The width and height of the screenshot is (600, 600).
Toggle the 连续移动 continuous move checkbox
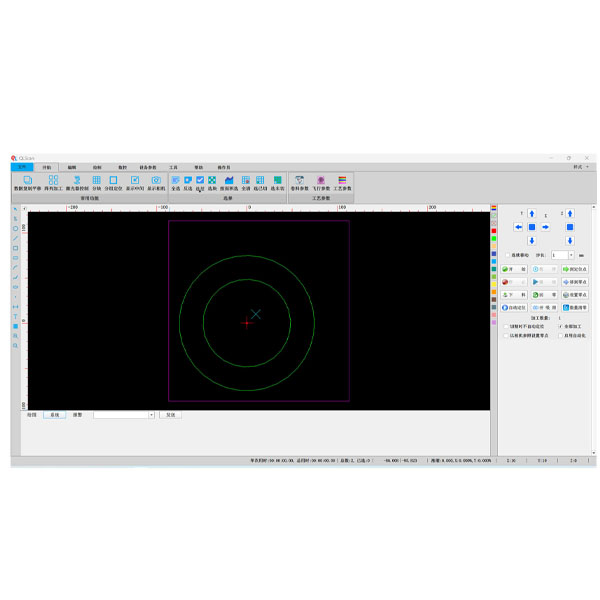coord(508,255)
